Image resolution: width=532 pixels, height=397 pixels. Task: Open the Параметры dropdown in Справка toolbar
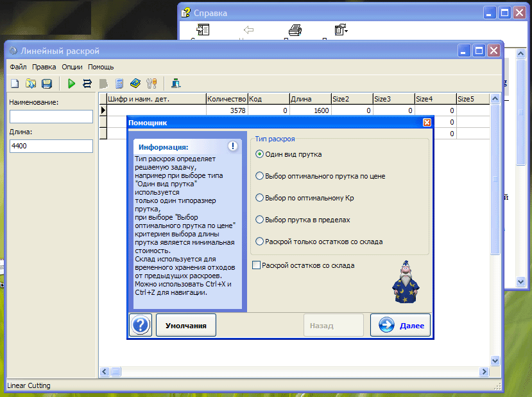click(x=341, y=30)
